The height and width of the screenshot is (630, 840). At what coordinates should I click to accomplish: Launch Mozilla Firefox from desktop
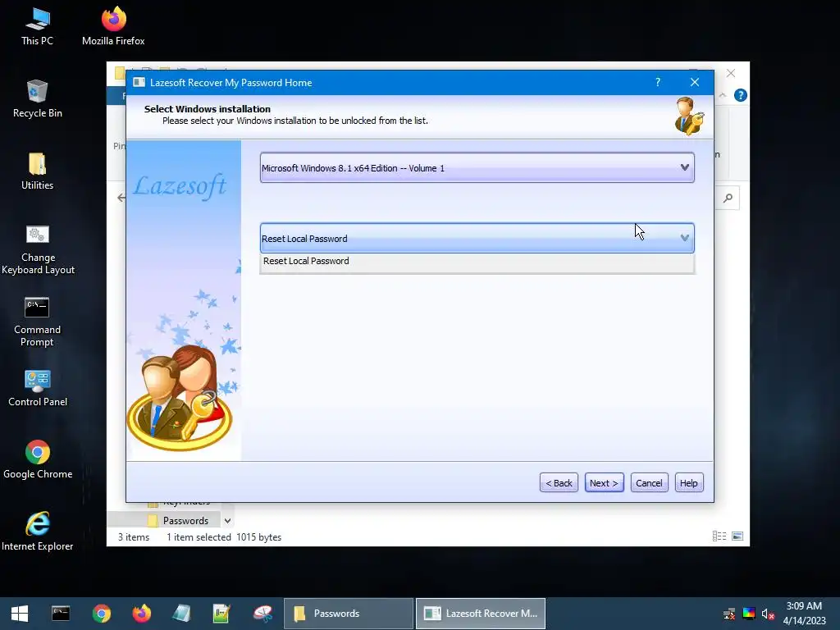pyautogui.click(x=113, y=25)
